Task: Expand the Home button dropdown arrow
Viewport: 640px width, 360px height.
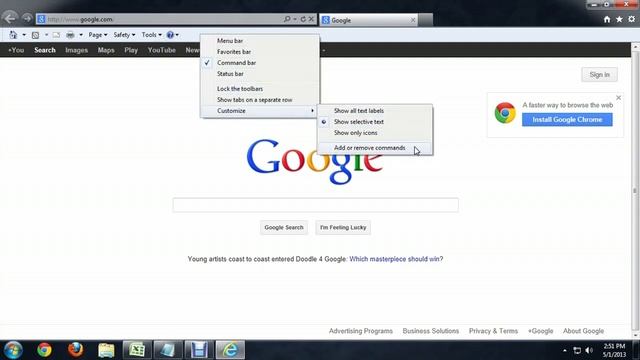Action: tap(24, 35)
